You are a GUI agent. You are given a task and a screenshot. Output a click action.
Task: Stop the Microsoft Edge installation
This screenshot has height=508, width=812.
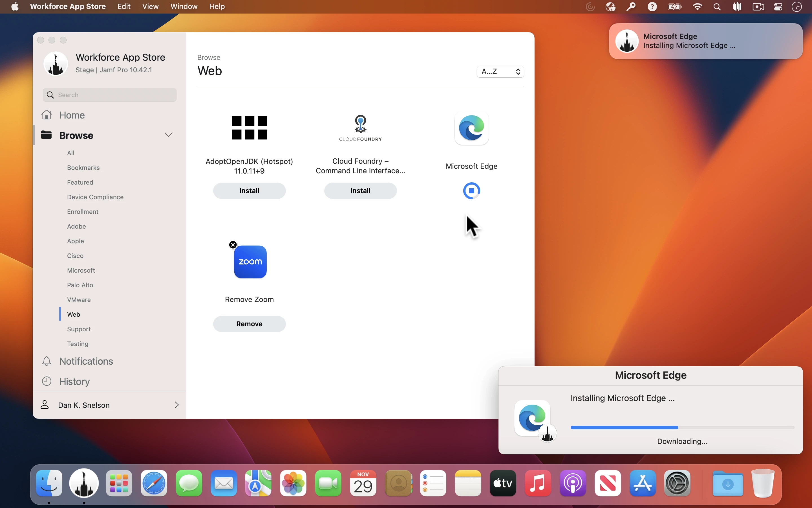471,190
